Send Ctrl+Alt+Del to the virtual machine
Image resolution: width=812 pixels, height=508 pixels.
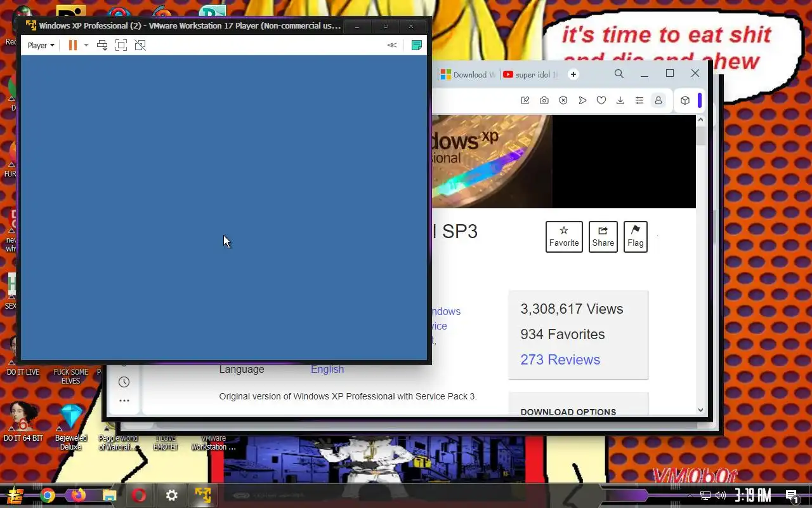[102, 45]
